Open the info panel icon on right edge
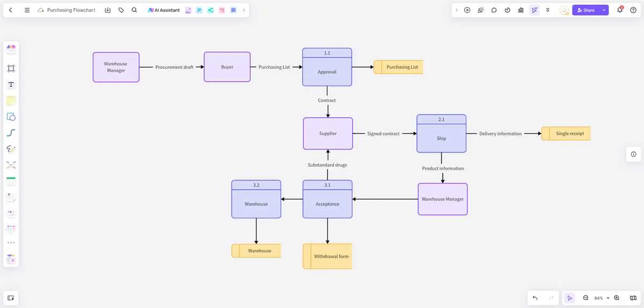This screenshot has width=644, height=308. point(633,154)
